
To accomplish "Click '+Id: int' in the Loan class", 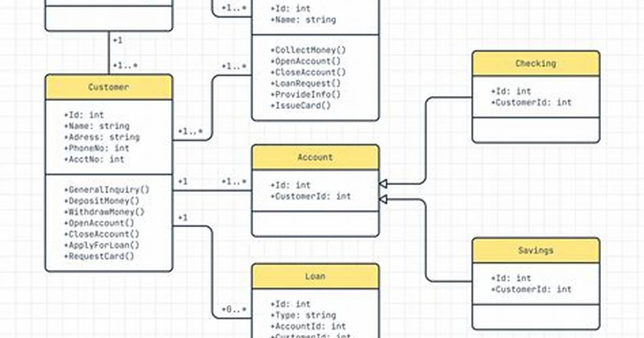I will click(290, 304).
